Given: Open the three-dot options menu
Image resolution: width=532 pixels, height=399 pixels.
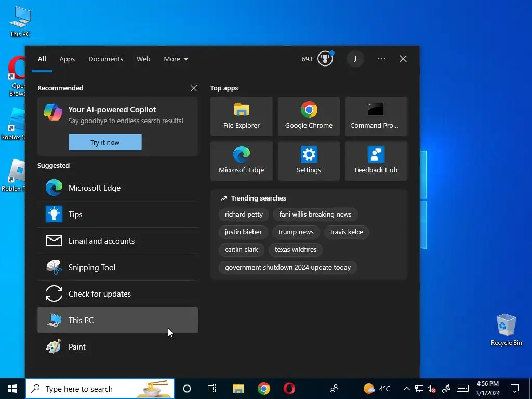Looking at the screenshot, I should tap(381, 59).
